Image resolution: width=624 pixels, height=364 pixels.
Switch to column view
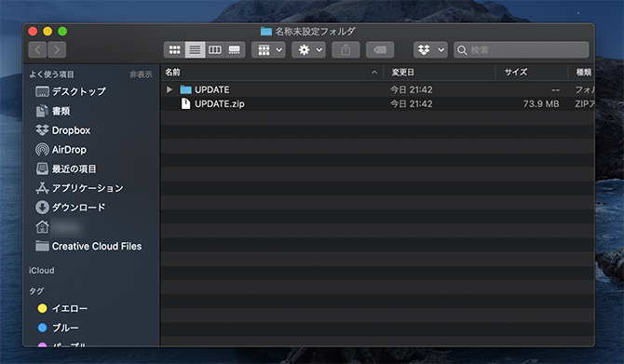(x=215, y=49)
